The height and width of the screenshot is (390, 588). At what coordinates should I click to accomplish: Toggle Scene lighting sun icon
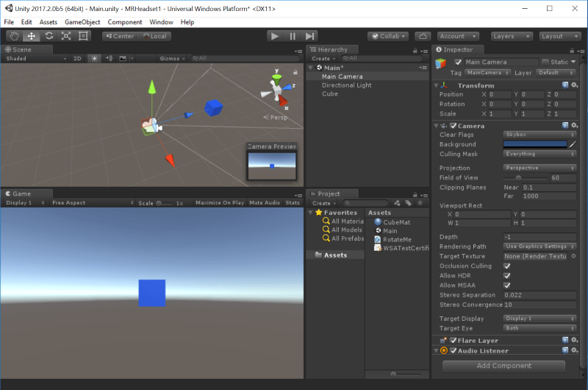point(94,58)
